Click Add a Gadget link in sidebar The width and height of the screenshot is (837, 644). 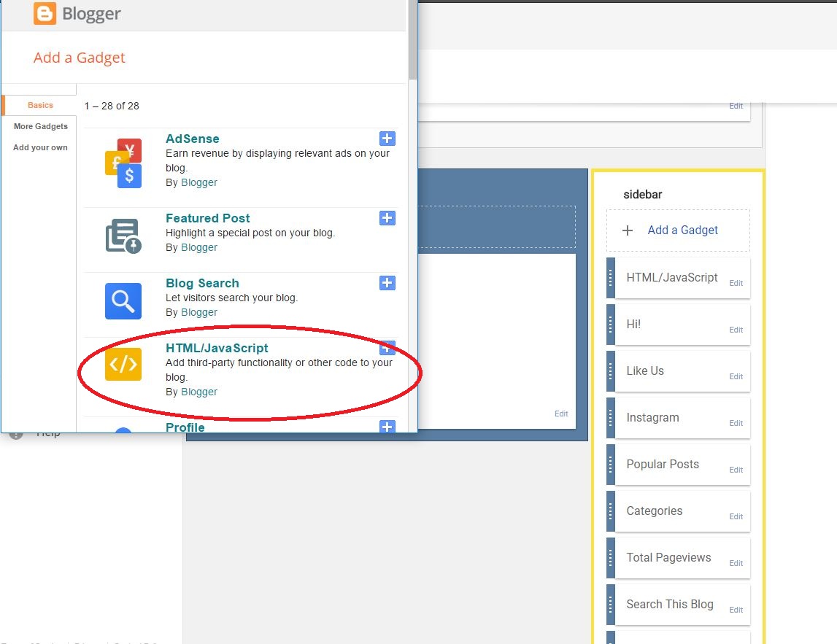(683, 230)
